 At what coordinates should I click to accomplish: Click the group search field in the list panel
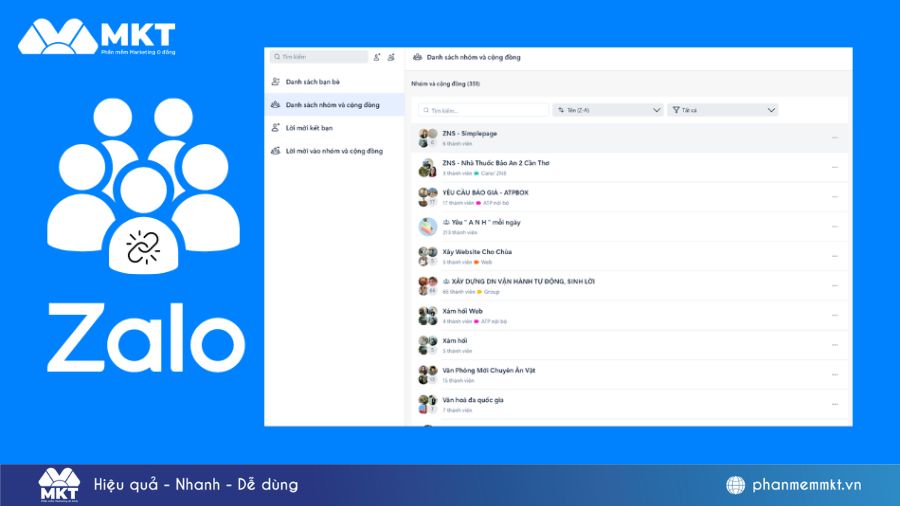(x=483, y=110)
